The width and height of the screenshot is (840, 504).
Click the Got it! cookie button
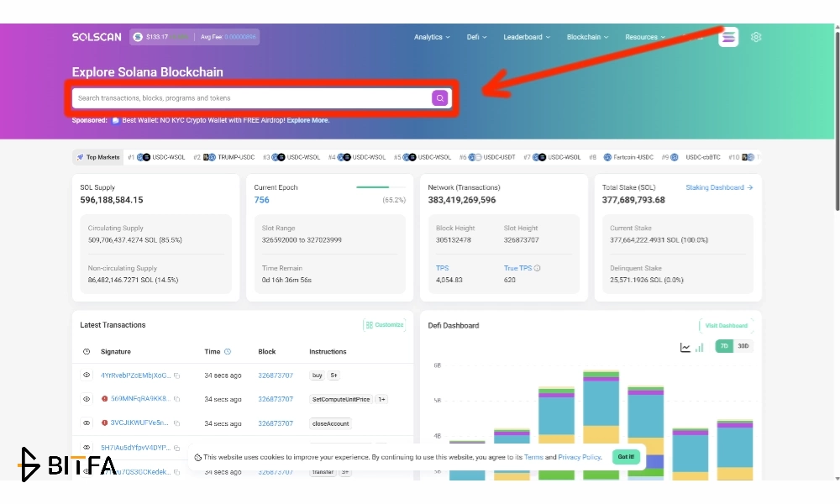[626, 457]
